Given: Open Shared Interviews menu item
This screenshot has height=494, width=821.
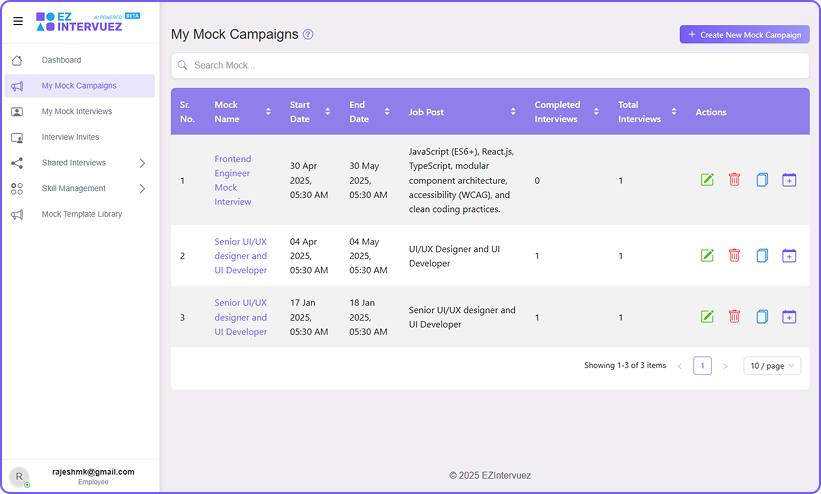Looking at the screenshot, I should click(x=80, y=163).
